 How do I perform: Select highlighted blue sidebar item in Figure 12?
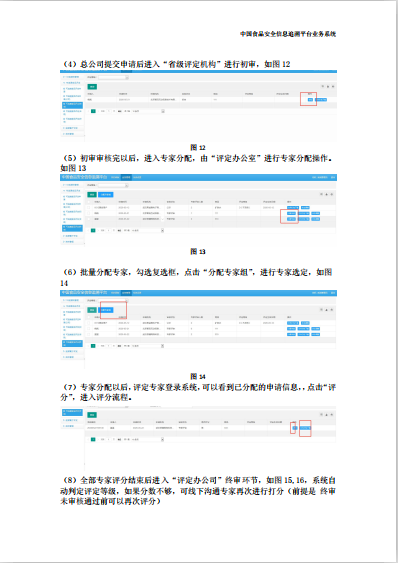tap(73, 105)
